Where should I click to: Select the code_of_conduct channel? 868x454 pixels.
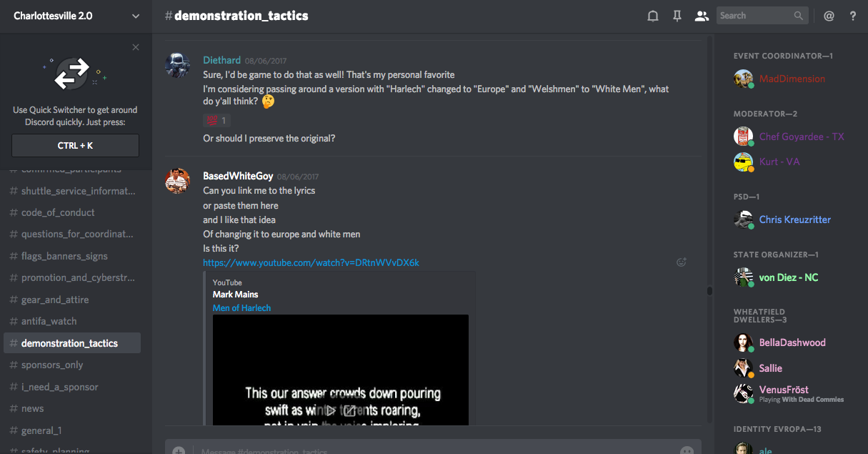point(58,212)
